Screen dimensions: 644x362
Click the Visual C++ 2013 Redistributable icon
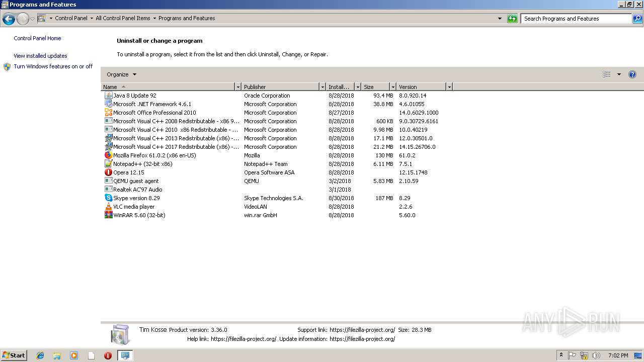[x=108, y=138]
